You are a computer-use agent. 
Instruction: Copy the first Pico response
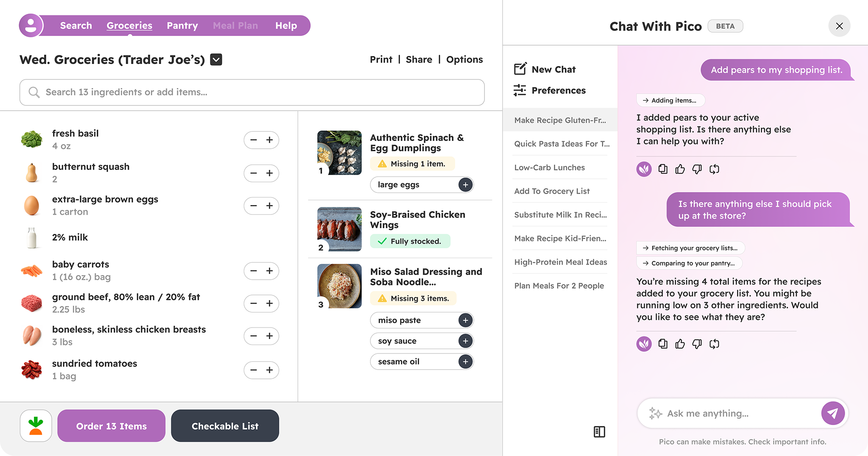(663, 169)
